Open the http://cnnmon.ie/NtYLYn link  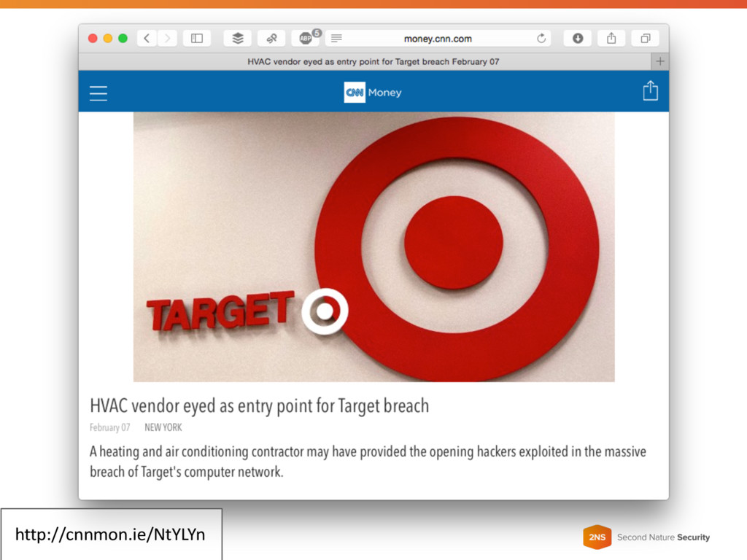tap(111, 534)
